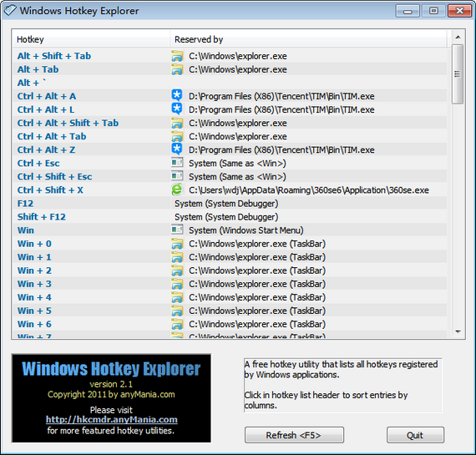Select the Win + 3 hotkey

click(34, 284)
